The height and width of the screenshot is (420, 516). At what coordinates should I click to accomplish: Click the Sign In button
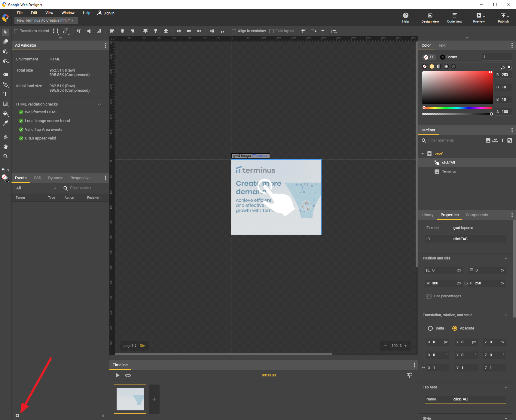tap(106, 13)
